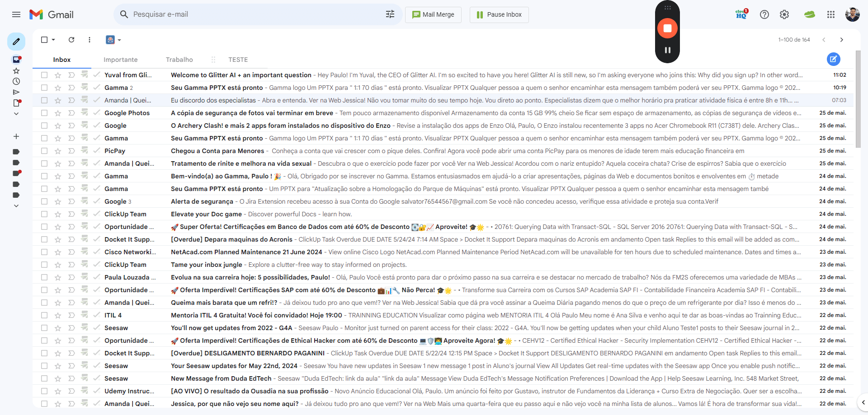868x415 pixels.
Task: Open the Tame your inbox jungle email
Action: point(443,265)
